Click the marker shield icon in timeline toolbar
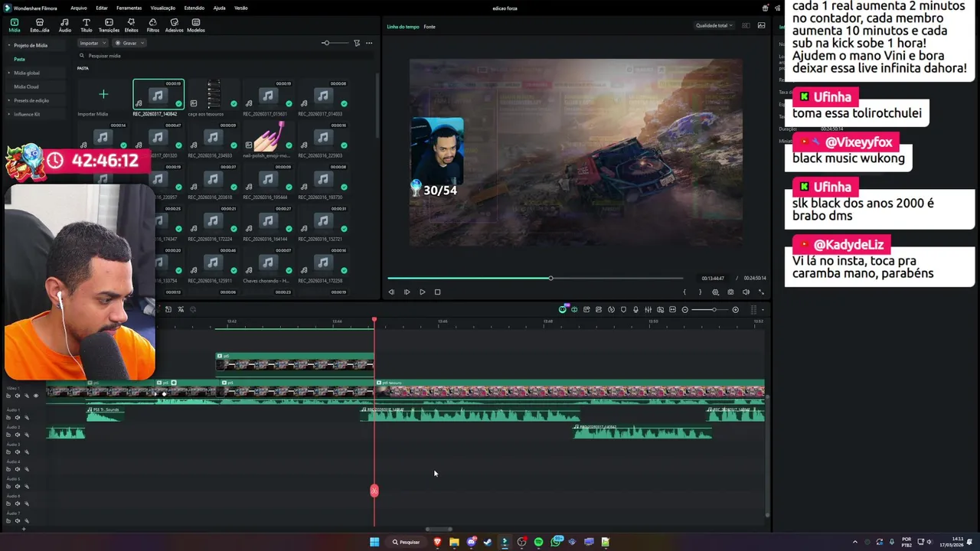Image resolution: width=980 pixels, height=551 pixels. pos(623,309)
